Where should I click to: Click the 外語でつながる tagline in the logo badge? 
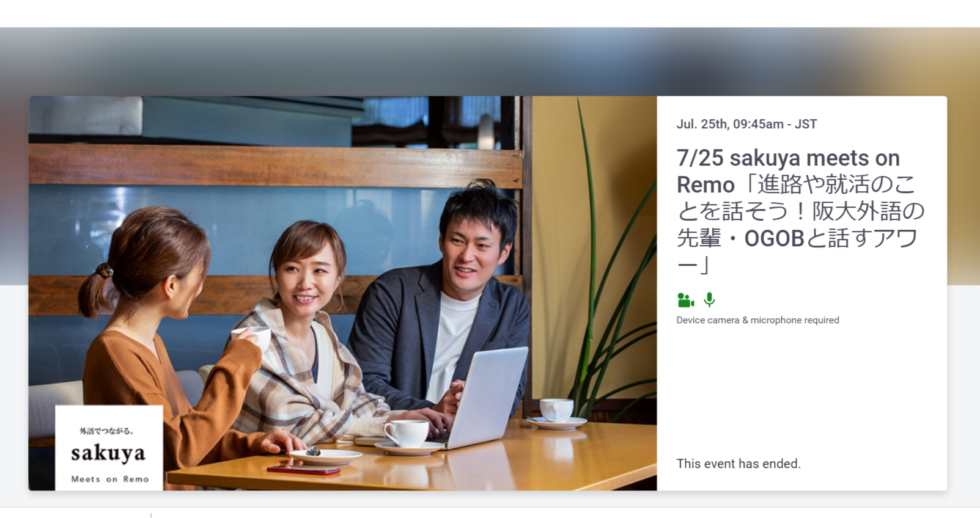tap(106, 431)
